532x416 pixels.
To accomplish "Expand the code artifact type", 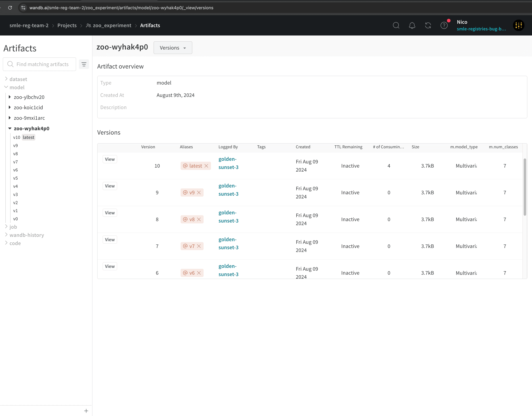I will click(x=6, y=243).
